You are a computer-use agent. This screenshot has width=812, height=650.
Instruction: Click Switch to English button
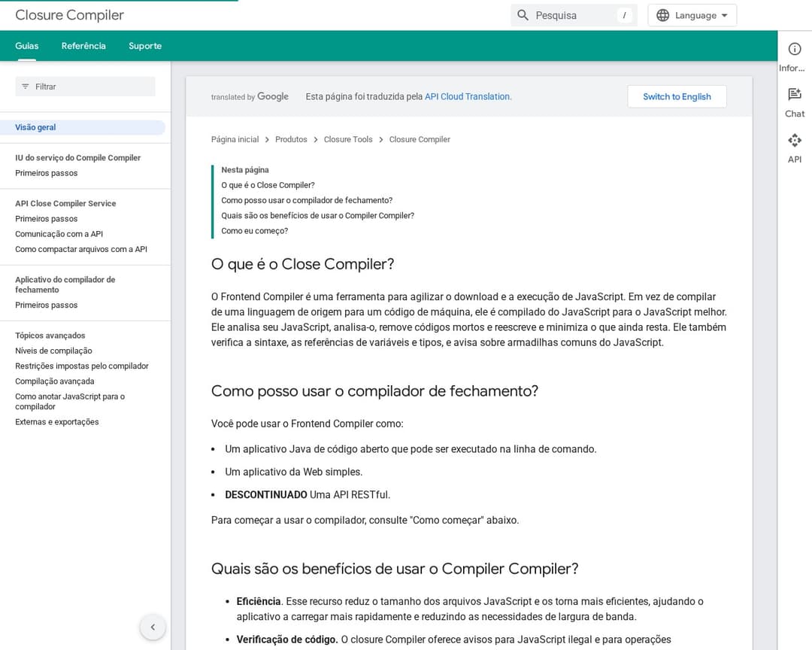(x=677, y=96)
